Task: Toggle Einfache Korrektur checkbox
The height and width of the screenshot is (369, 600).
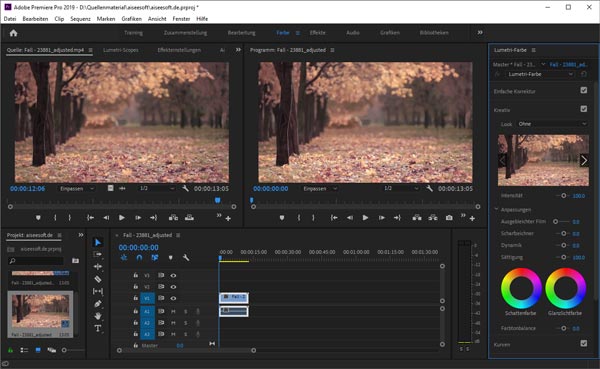Action: point(584,90)
